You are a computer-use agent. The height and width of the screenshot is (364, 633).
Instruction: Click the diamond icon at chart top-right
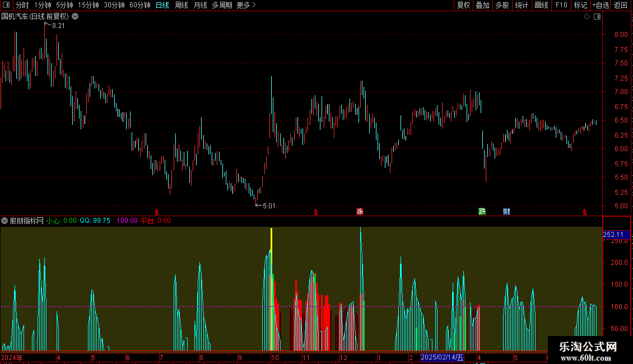tap(587, 17)
